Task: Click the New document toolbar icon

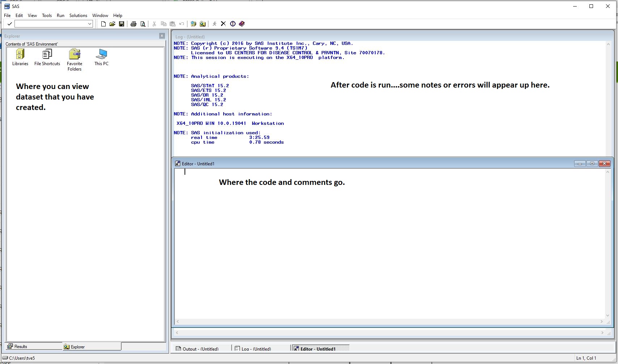Action: 103,24
